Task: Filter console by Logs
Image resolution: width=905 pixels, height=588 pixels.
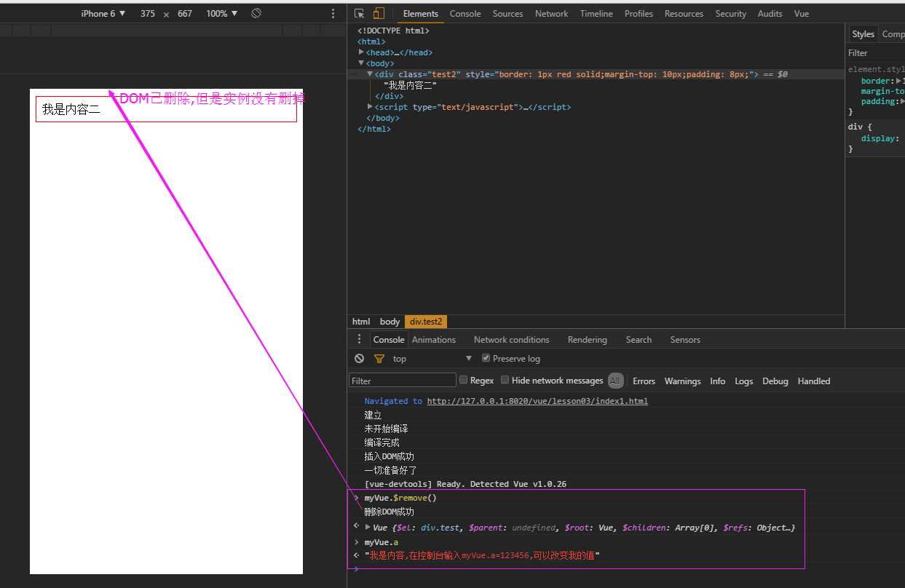Action: point(743,381)
